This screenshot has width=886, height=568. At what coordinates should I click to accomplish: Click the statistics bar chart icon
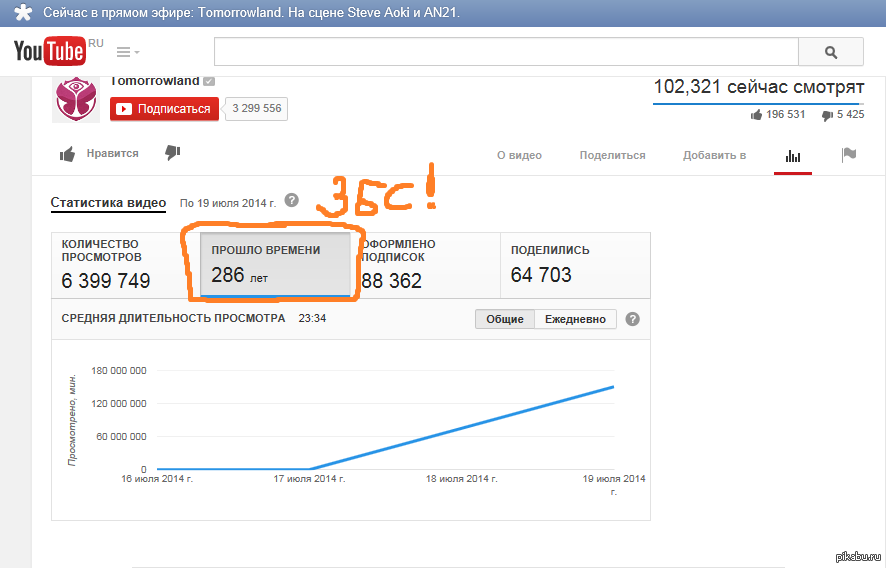(x=793, y=156)
